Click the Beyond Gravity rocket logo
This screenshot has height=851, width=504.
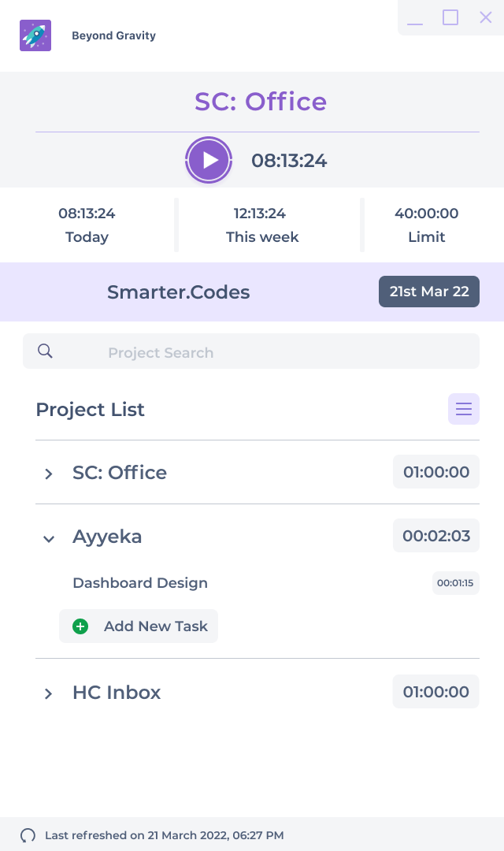[35, 35]
